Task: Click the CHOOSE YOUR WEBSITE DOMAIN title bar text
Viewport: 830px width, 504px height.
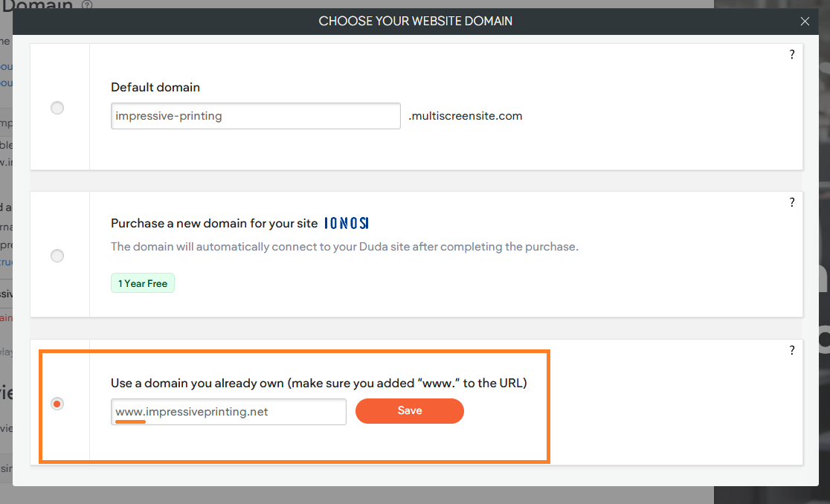Action: click(416, 21)
